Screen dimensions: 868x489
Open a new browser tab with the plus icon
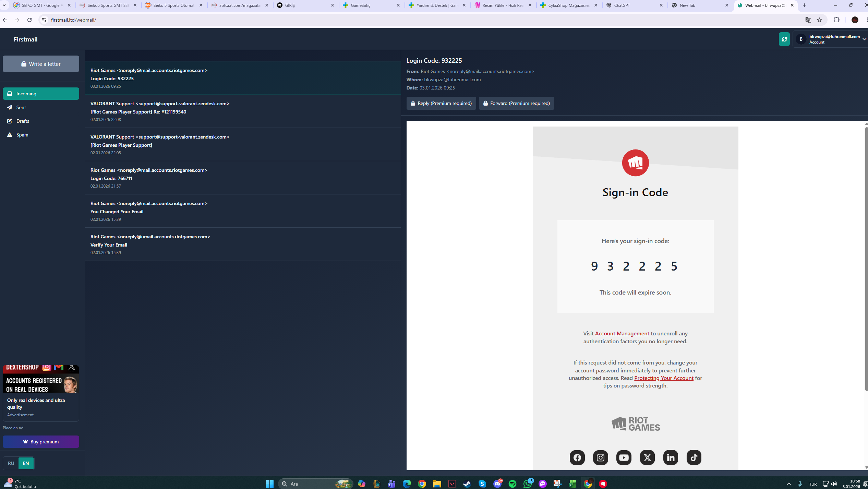pyautogui.click(x=805, y=5)
